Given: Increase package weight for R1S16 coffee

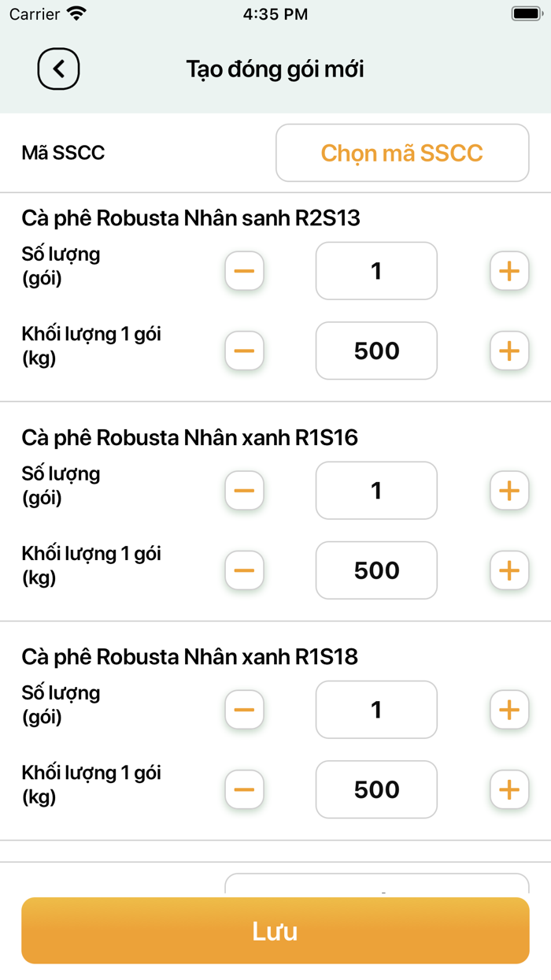Looking at the screenshot, I should [508, 570].
